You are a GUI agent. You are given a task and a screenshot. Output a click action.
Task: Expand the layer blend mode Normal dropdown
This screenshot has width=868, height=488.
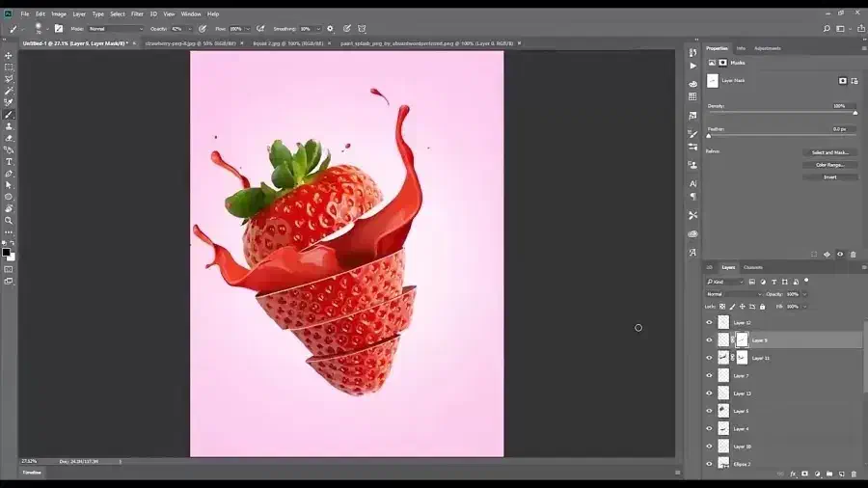pos(733,294)
